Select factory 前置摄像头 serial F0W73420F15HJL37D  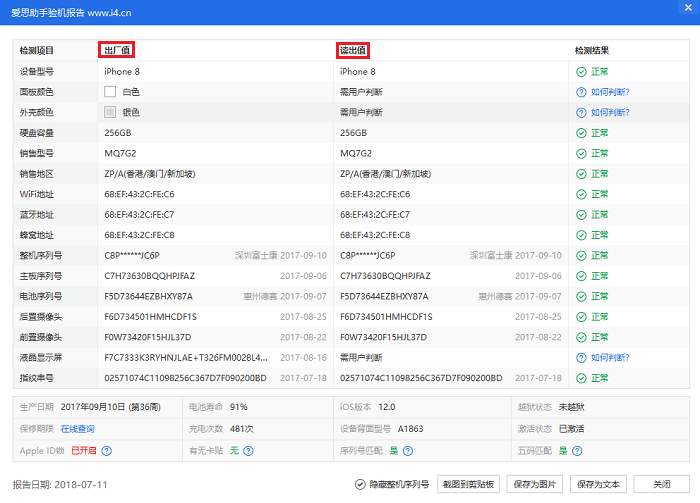tap(148, 337)
